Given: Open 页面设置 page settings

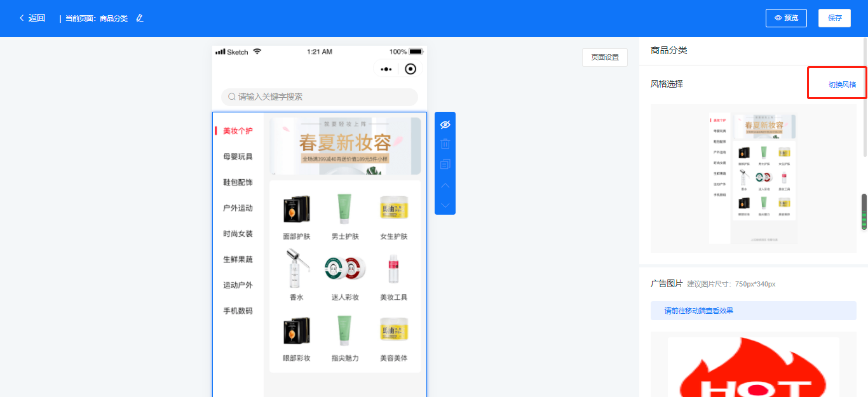Looking at the screenshot, I should (x=604, y=57).
